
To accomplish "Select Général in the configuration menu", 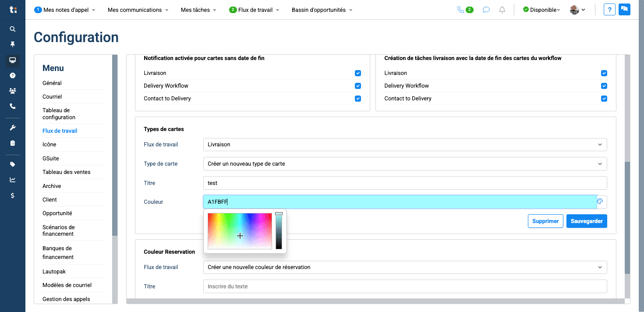I will 52,83.
